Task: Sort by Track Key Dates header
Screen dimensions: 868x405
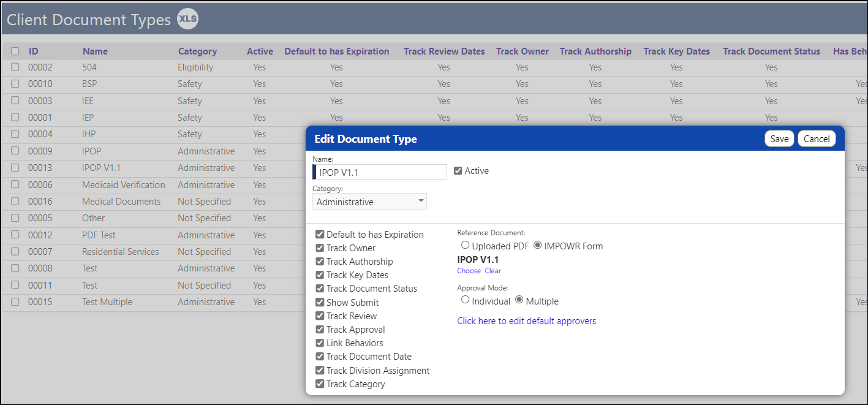Action: (x=677, y=51)
